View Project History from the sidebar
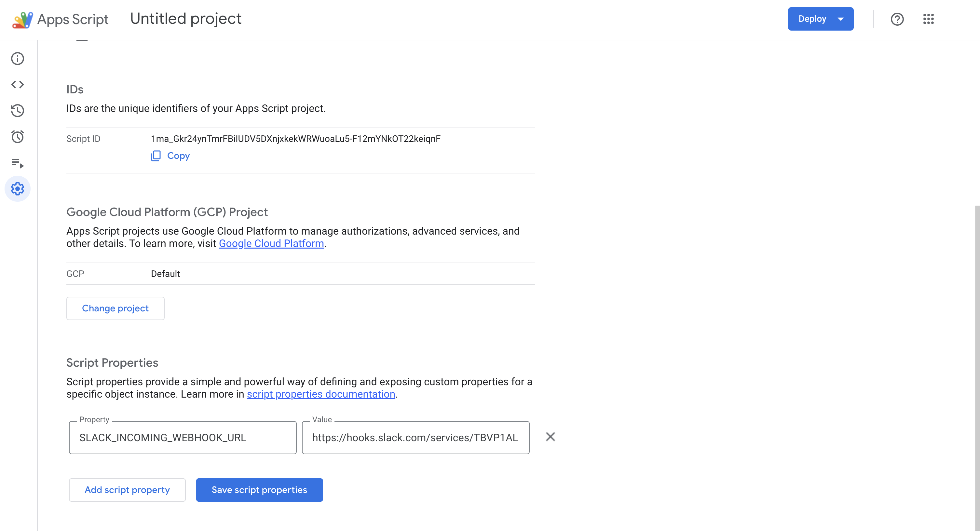Viewport: 980px width, 531px height. (18, 111)
